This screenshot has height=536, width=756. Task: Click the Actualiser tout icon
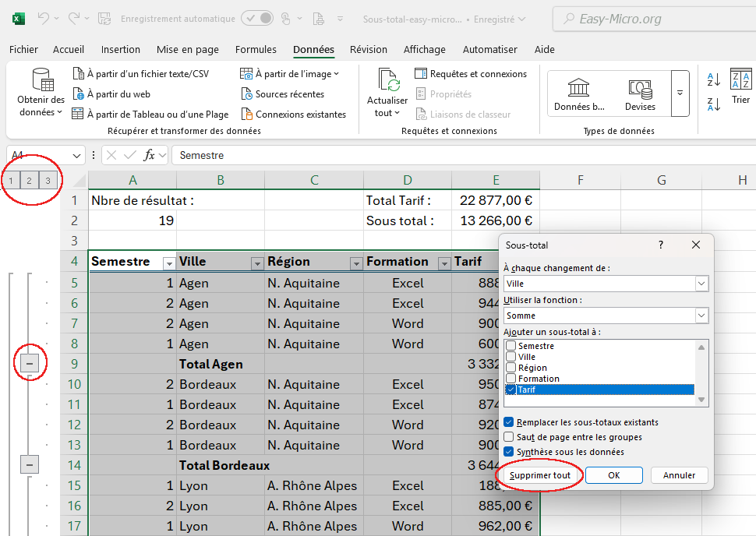[387, 82]
